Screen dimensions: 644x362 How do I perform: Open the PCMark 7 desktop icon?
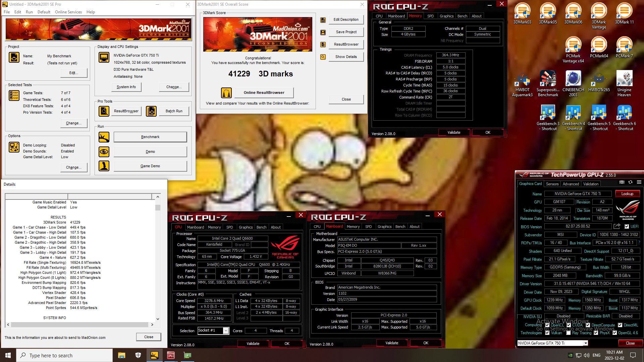click(624, 47)
